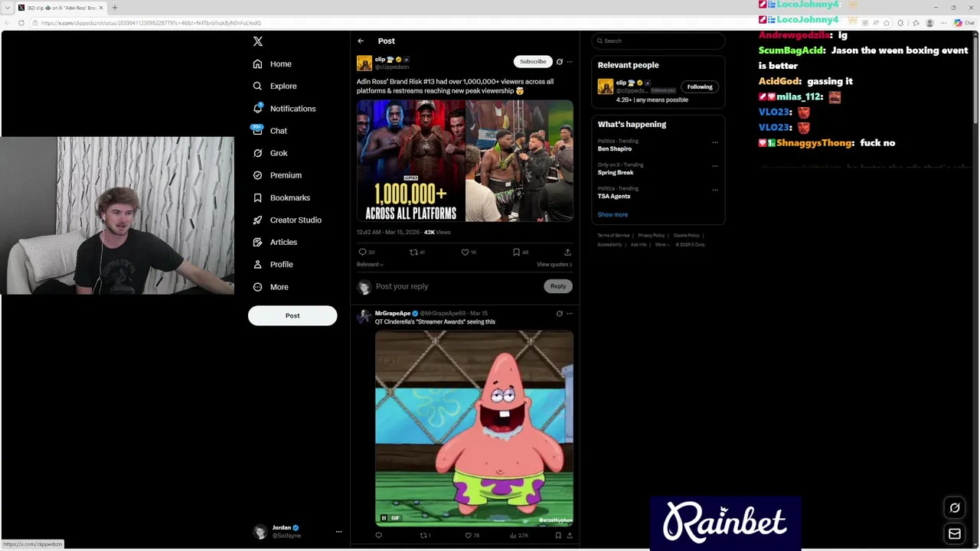Toggle Following for clip in Relevant people
This screenshot has height=551, width=980.
tap(700, 86)
